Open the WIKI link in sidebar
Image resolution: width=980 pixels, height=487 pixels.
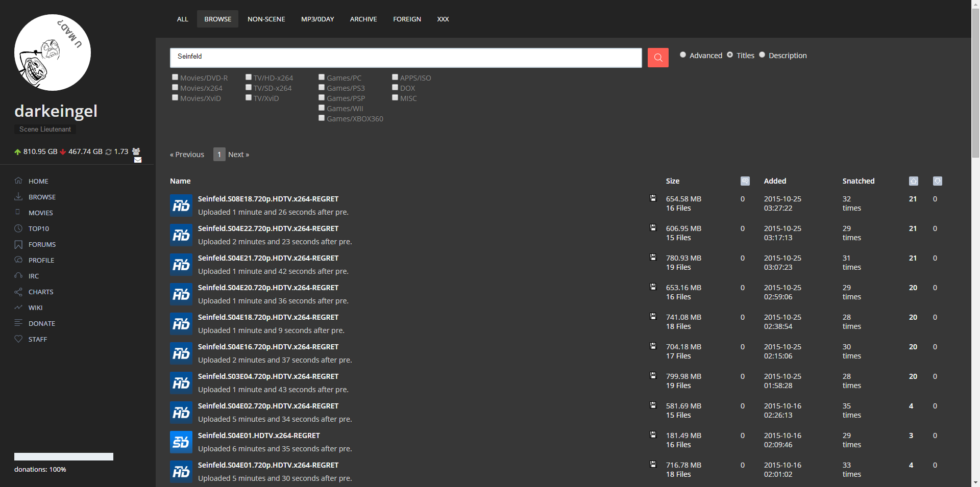pyautogui.click(x=36, y=307)
